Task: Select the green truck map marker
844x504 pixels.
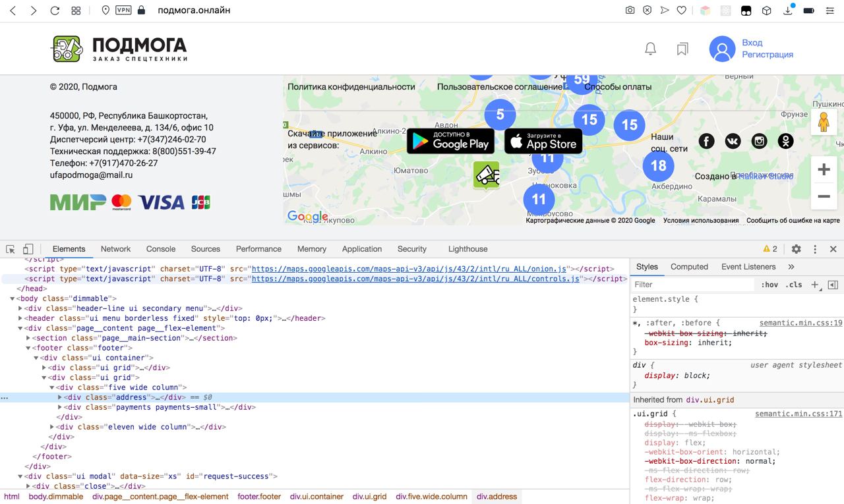Action: pyautogui.click(x=487, y=175)
